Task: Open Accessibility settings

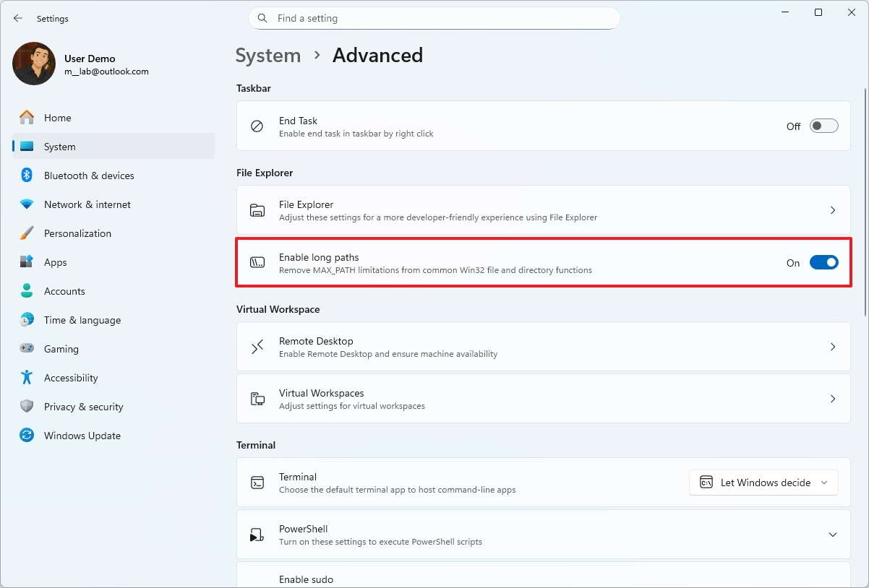Action: point(70,377)
